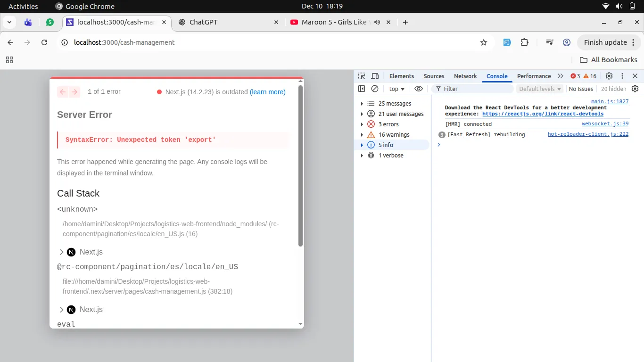Open the Activities overview in the top bar
The image size is (644, 362).
point(23,6)
